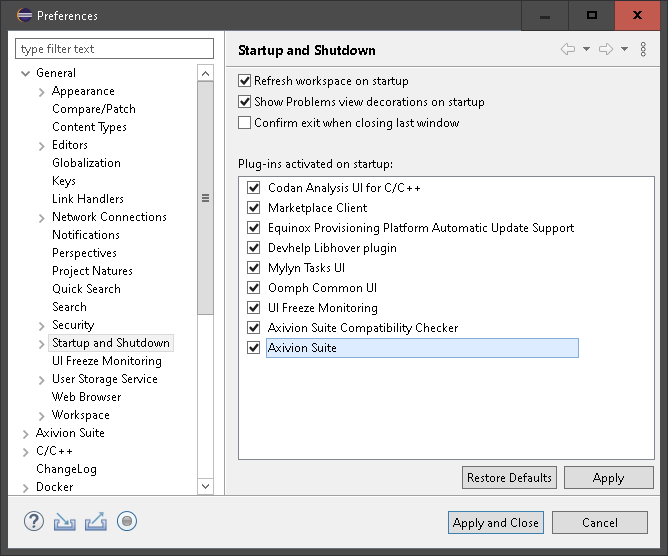Viewport: 668px width, 556px height.
Task: Click the type filter text field
Action: [x=114, y=49]
